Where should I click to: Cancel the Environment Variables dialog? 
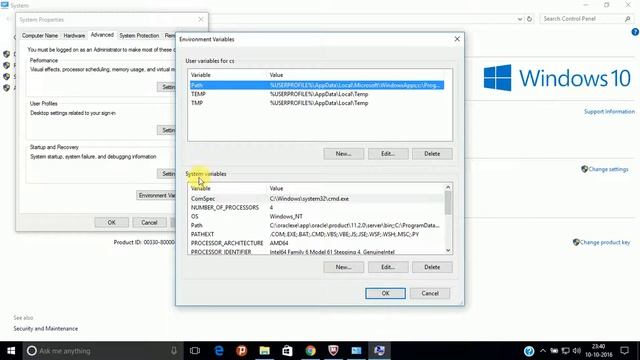coord(430,293)
